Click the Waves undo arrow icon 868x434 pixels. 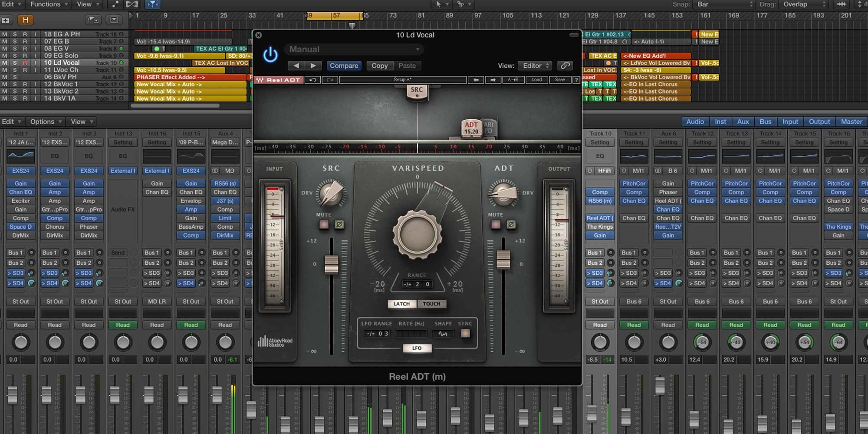[312, 80]
